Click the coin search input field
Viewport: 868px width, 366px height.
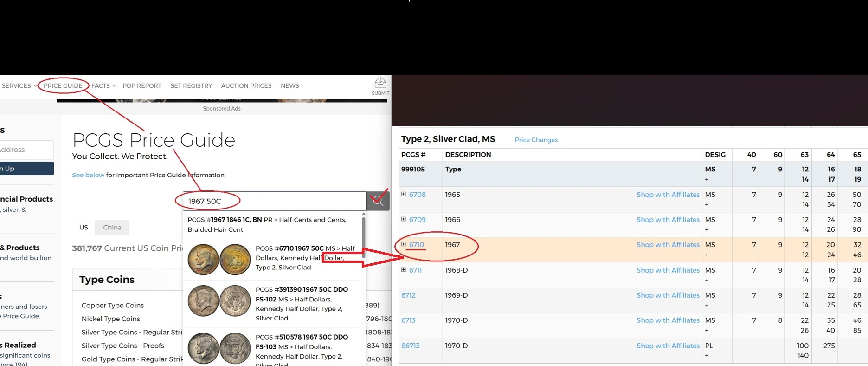coord(275,201)
